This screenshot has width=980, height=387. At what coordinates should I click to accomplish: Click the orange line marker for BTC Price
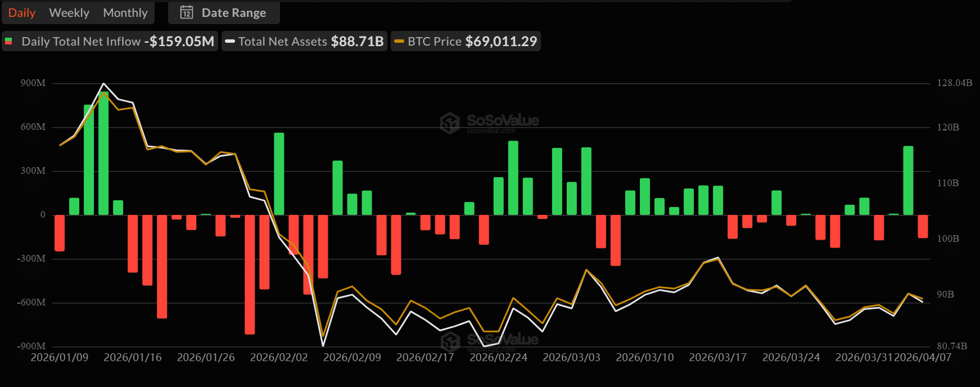pos(399,41)
